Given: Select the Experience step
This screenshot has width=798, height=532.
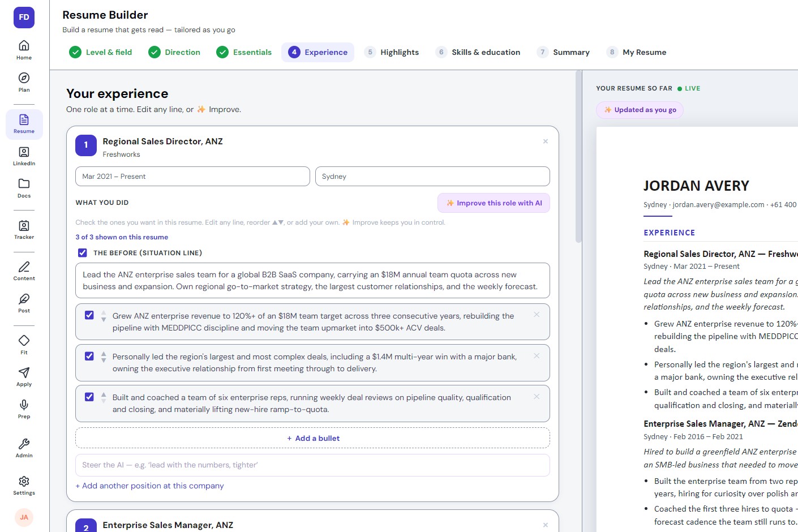Looking at the screenshot, I should tap(318, 52).
